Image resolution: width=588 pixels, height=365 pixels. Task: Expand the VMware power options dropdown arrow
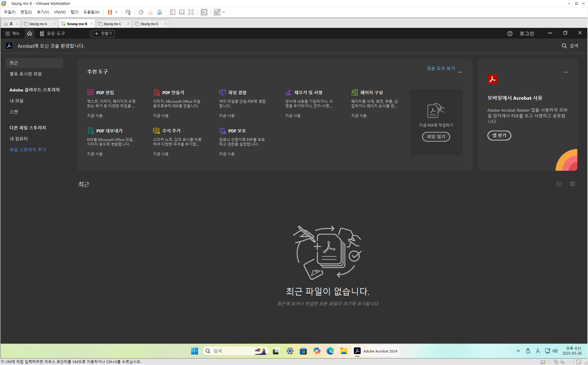[x=116, y=12]
